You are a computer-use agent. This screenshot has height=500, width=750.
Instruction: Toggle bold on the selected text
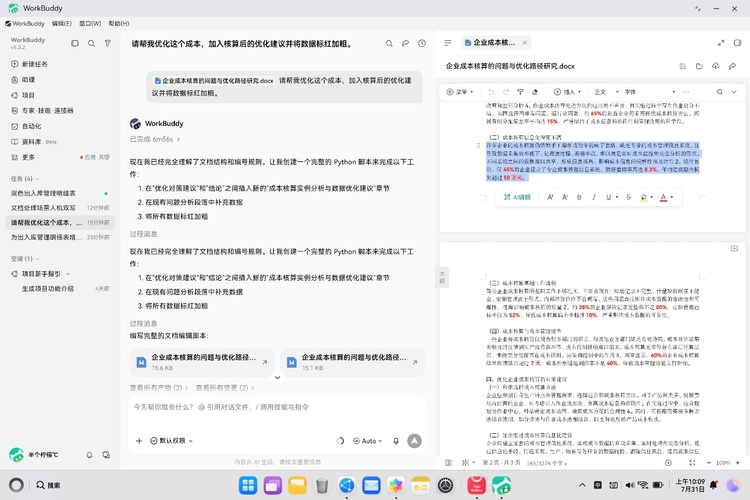pos(579,197)
